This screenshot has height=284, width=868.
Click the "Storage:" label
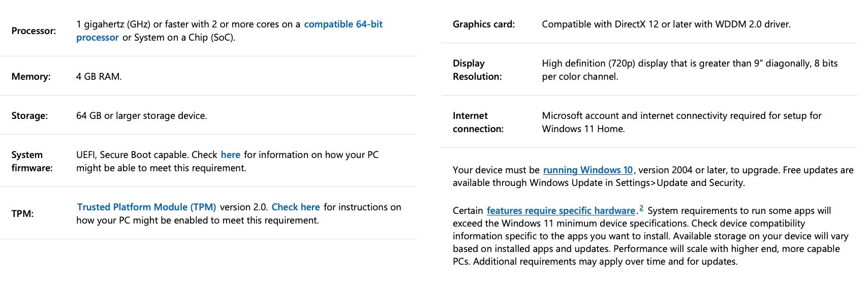tap(29, 116)
